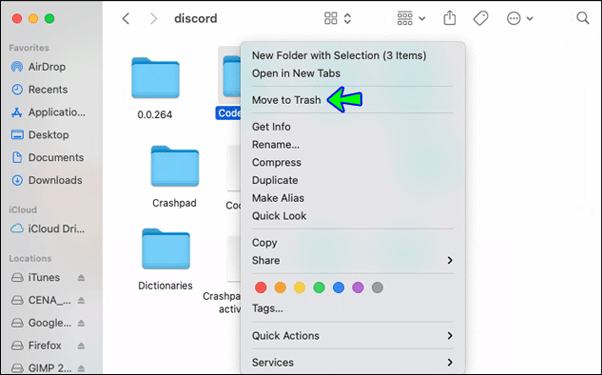Image resolution: width=602 pixels, height=375 pixels.
Task: Choose Quick Look from context menu
Action: coord(279,216)
